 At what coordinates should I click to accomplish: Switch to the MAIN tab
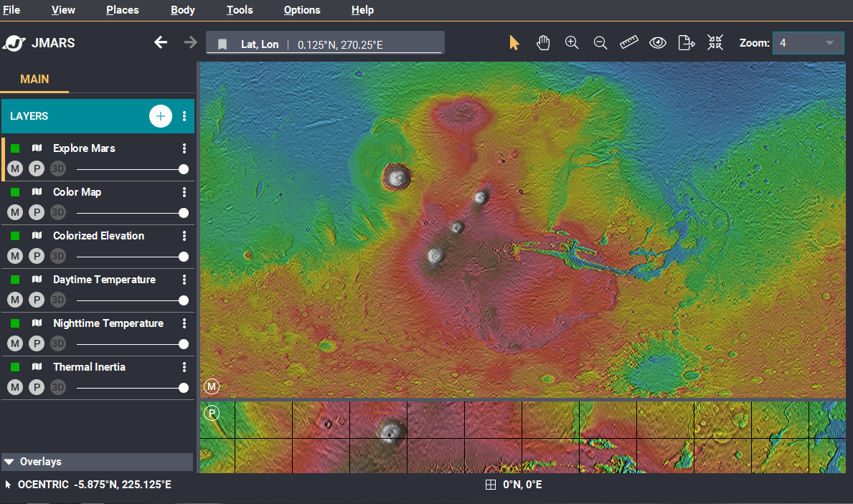click(34, 79)
